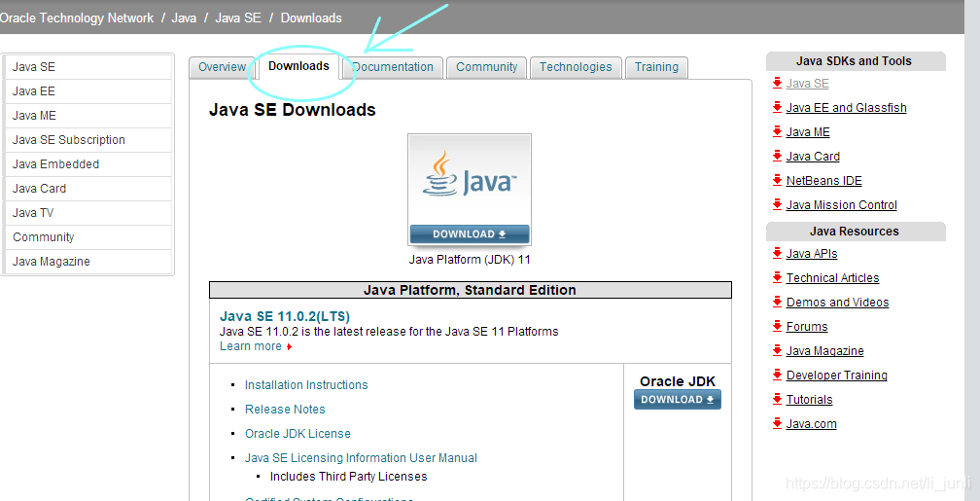Screen dimensions: 980x501
Task: Click the red arrow icon beside Java ME
Action: click(x=777, y=131)
